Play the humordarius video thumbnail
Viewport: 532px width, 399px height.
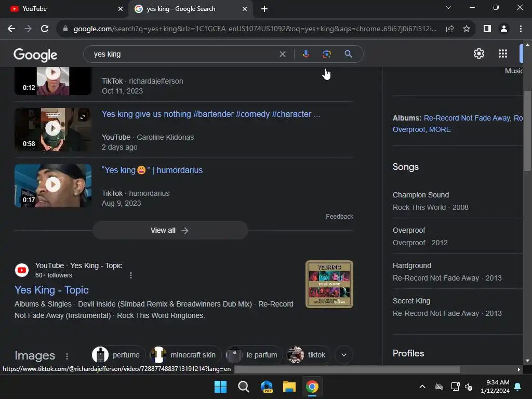click(x=53, y=185)
